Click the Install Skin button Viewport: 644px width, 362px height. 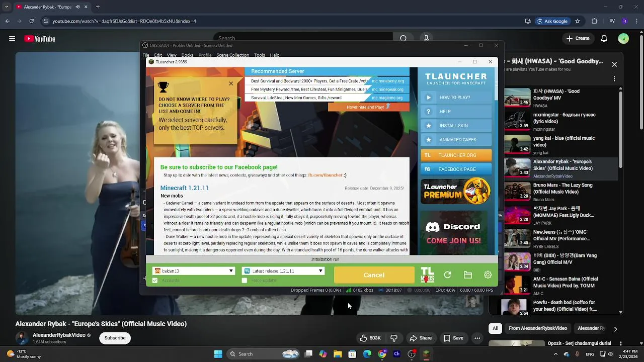pyautogui.click(x=456, y=126)
